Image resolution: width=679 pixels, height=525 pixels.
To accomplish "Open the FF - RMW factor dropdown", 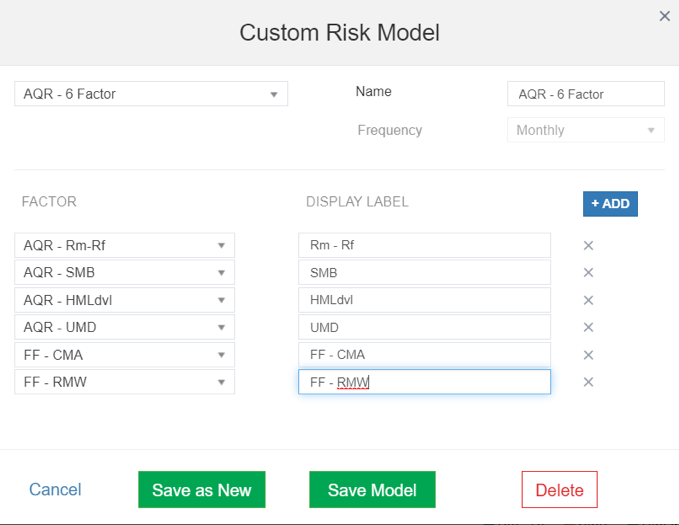I will coord(125,382).
